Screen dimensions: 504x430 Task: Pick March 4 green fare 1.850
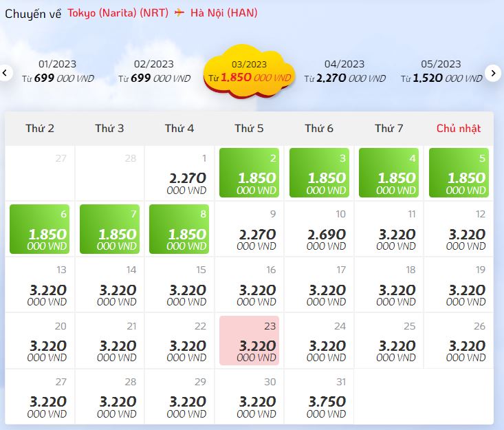(x=389, y=173)
